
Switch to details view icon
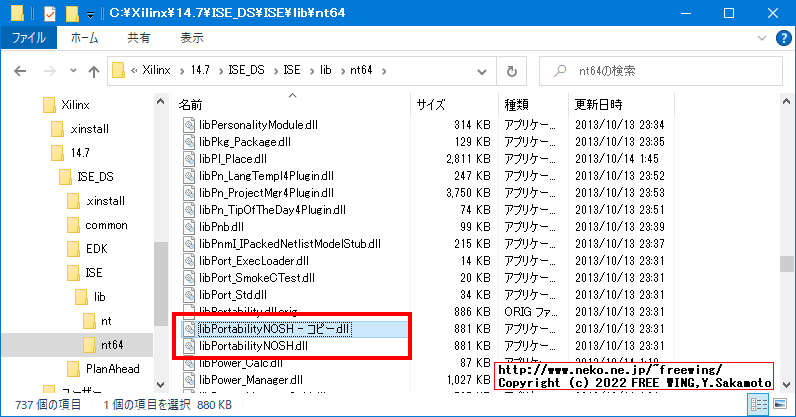[x=759, y=404]
